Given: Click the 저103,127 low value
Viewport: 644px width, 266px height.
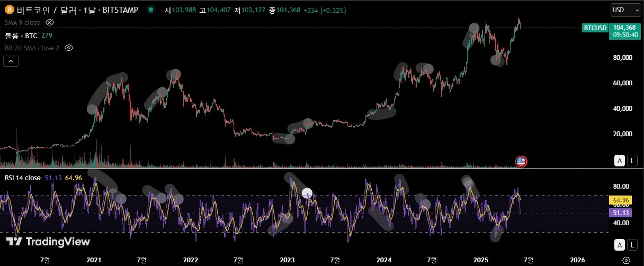Looking at the screenshot, I should click(x=250, y=10).
